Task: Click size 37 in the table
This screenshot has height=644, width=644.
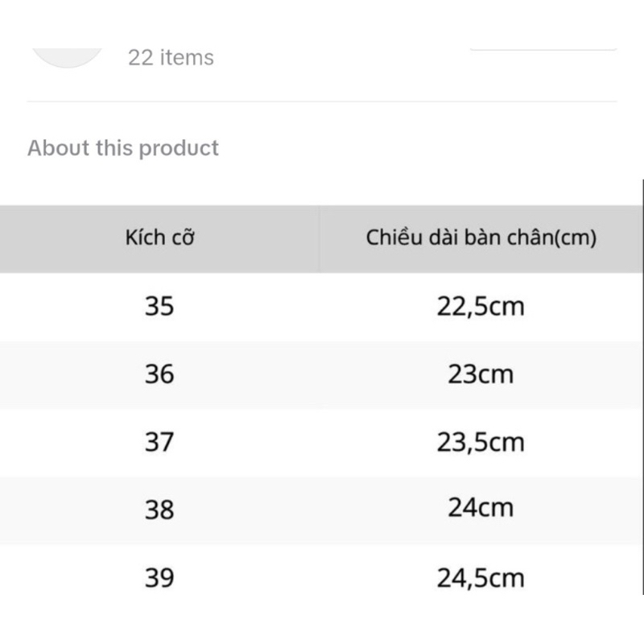Action: pyautogui.click(x=159, y=442)
